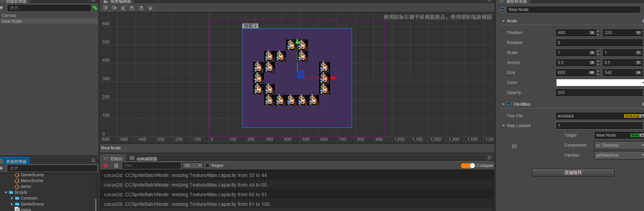Open the assets panel hamburger menu

93,160
